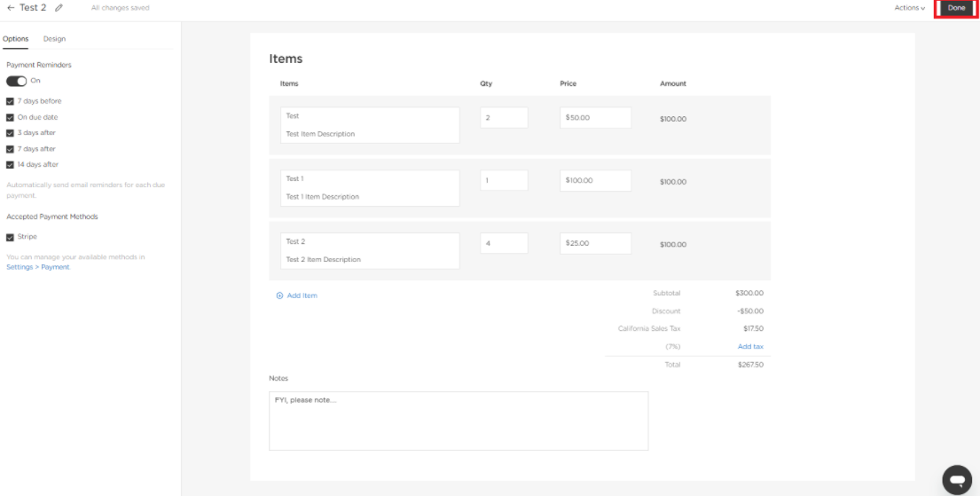This screenshot has height=496, width=980.
Task: Click the Test 2 invoice title
Action: click(33, 8)
